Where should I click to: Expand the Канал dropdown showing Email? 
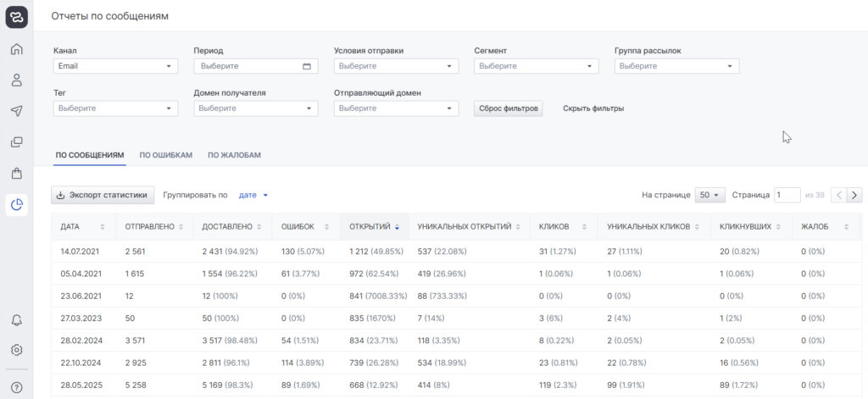(x=115, y=66)
